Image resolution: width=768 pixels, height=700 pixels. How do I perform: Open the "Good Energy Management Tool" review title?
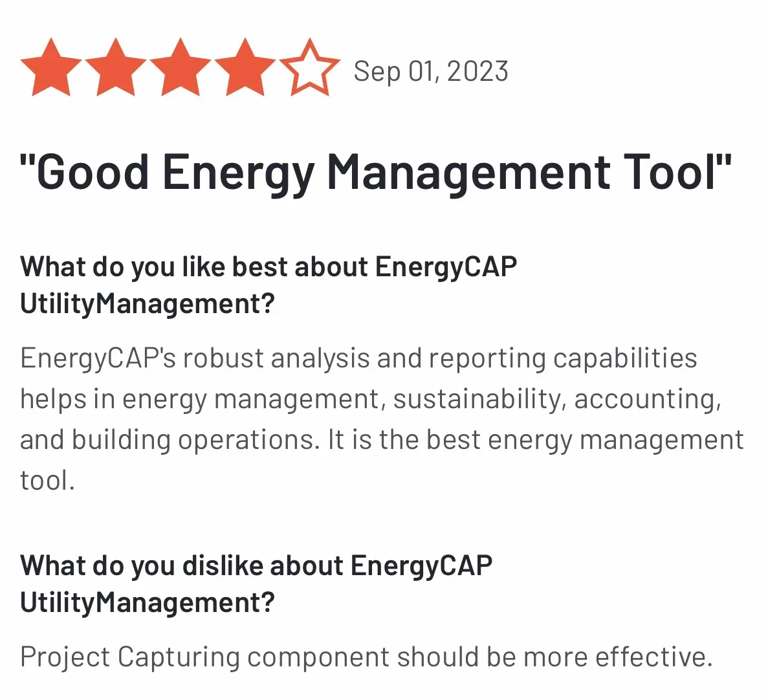click(x=375, y=171)
